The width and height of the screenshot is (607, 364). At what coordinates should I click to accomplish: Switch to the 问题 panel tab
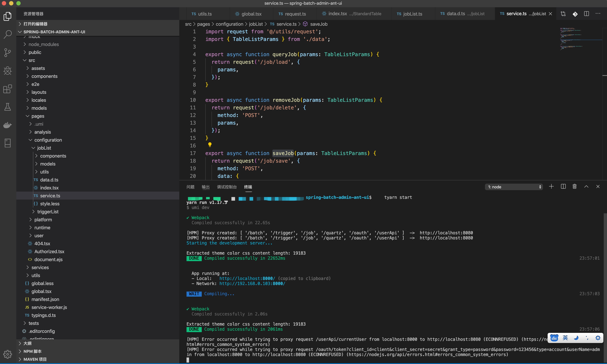(190, 187)
